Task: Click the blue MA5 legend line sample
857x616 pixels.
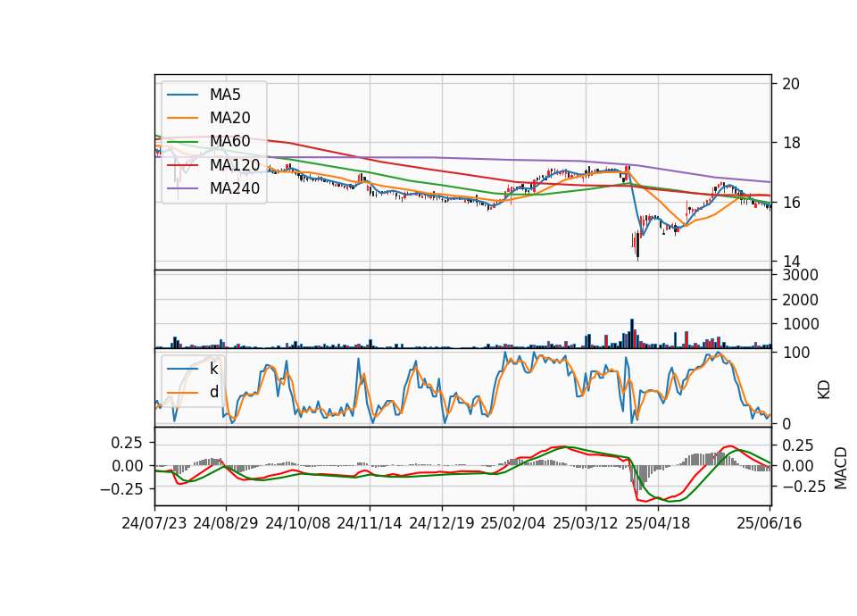Action: pyautogui.click(x=182, y=95)
